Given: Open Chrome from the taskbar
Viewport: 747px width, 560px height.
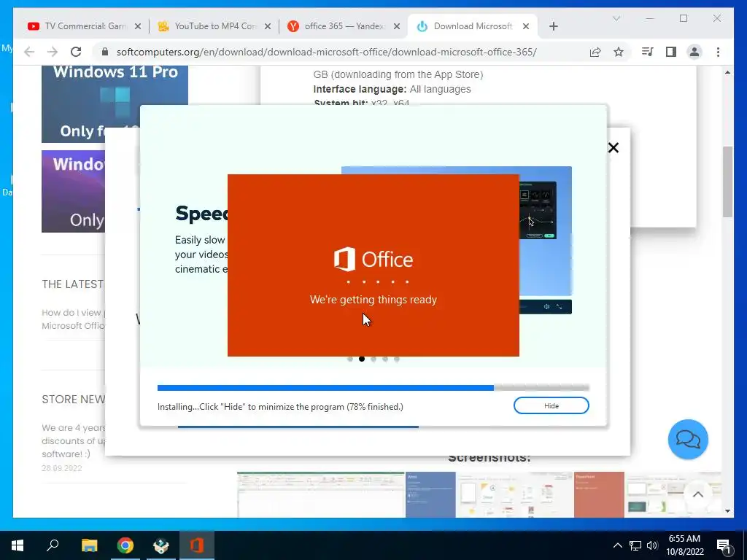Looking at the screenshot, I should (x=125, y=545).
